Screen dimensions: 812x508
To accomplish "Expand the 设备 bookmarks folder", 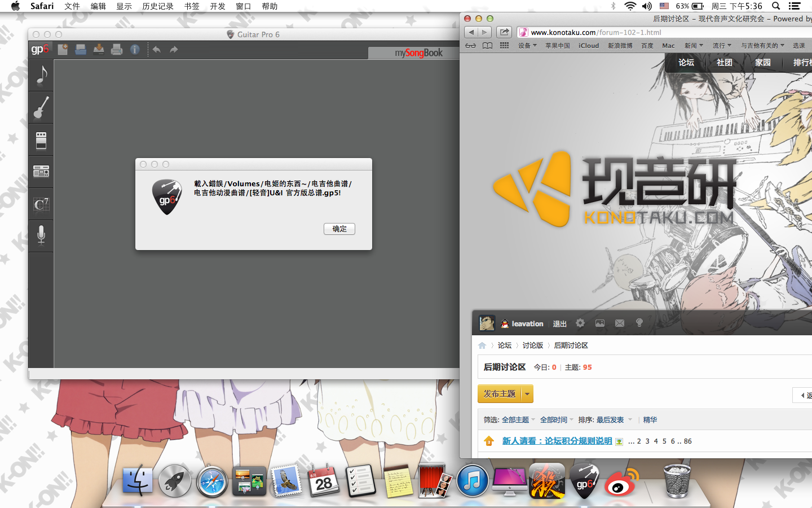I will pos(527,46).
